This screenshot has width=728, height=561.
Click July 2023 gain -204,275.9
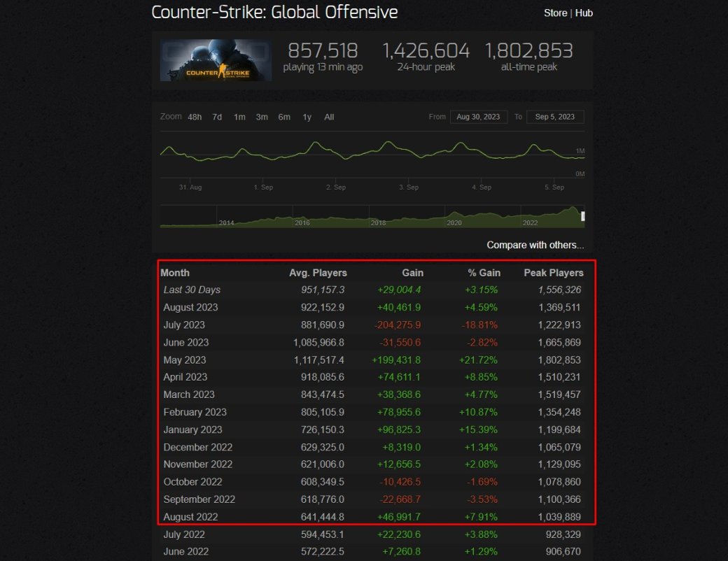coord(398,325)
